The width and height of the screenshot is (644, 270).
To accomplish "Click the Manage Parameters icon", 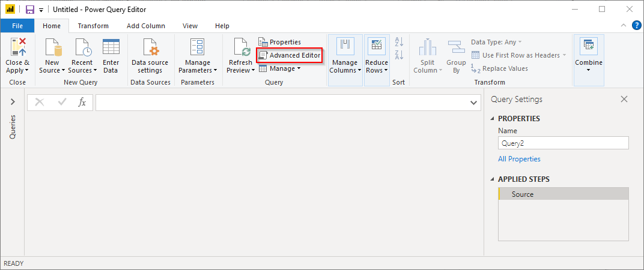I will click(x=198, y=47).
